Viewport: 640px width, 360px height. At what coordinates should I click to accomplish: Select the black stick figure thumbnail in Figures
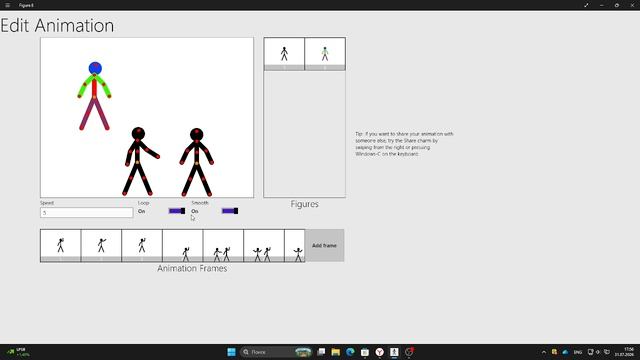tap(284, 54)
